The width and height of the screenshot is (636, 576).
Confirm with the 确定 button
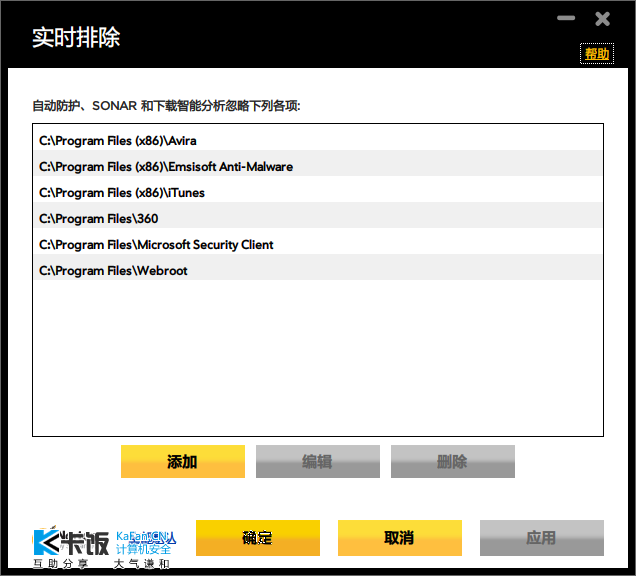[x=258, y=538]
